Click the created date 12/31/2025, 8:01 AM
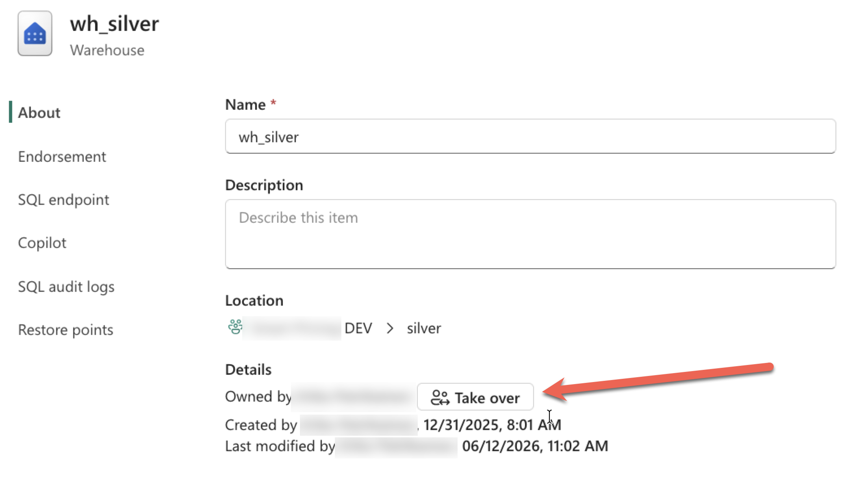The height and width of the screenshot is (491, 868). click(x=492, y=425)
